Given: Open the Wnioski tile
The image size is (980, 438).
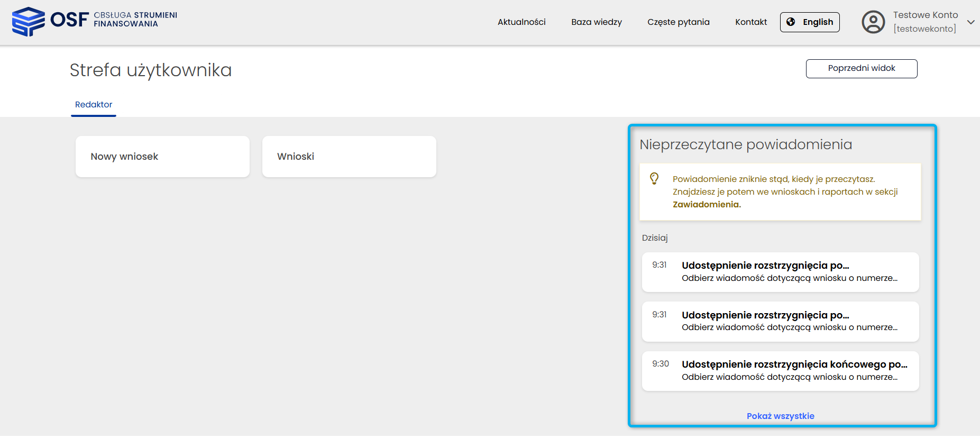Looking at the screenshot, I should [x=349, y=157].
